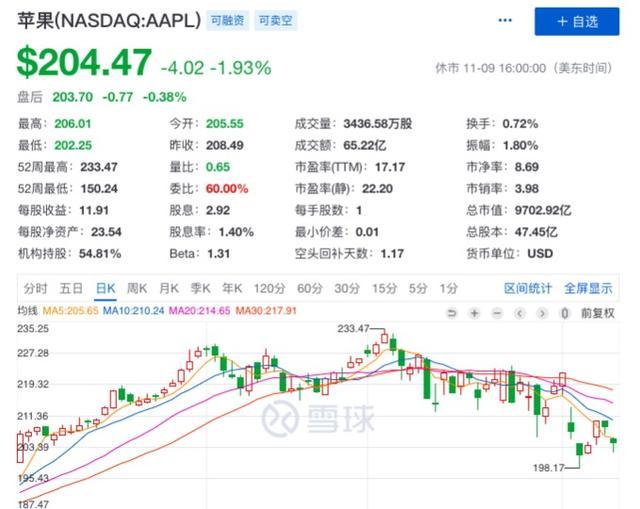Click the 可卖空 tag
This screenshot has width=640, height=509.
(276, 20)
